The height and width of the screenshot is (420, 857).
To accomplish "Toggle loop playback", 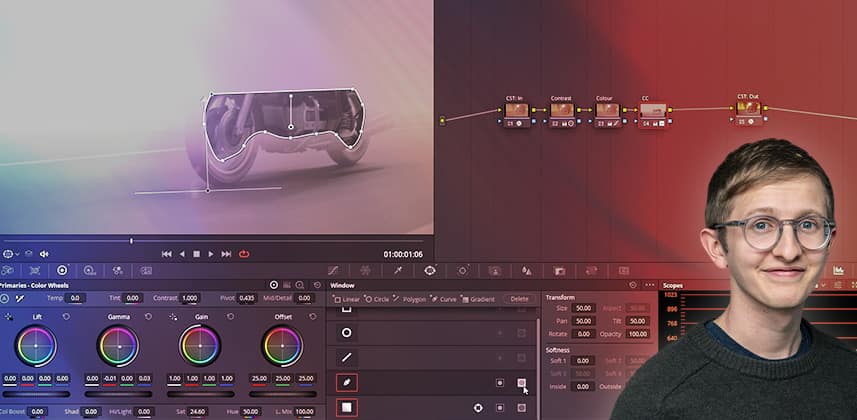I will coord(244,254).
